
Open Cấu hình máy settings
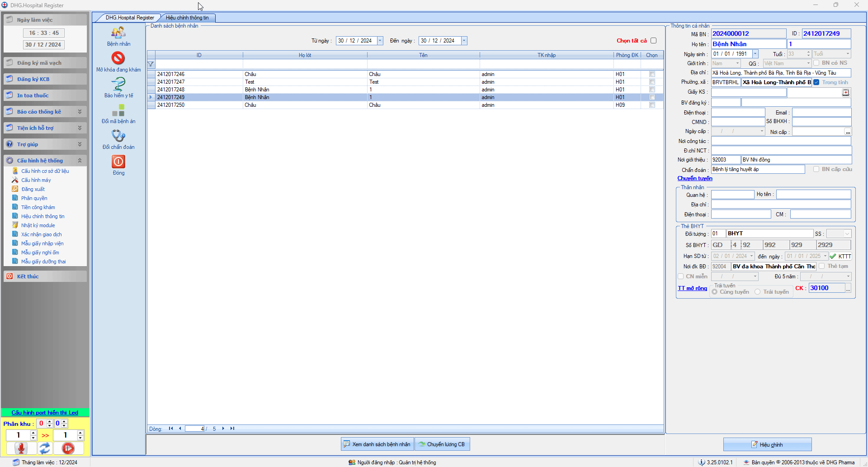[36, 180]
